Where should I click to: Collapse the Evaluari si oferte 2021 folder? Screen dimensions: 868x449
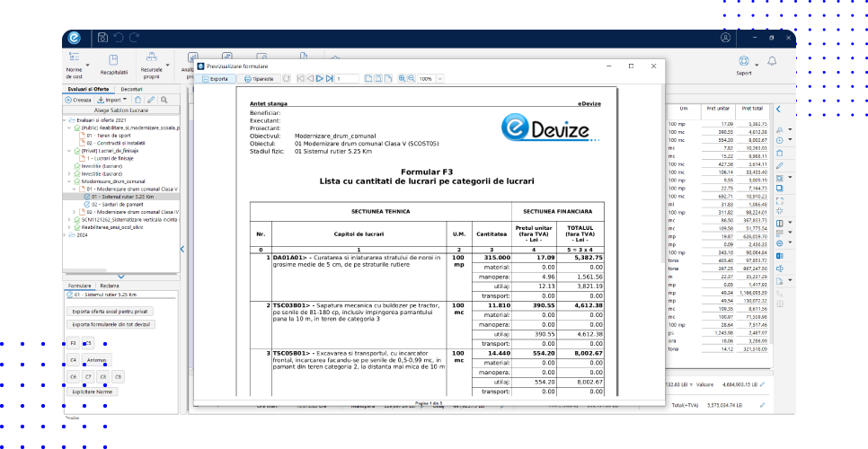66,120
